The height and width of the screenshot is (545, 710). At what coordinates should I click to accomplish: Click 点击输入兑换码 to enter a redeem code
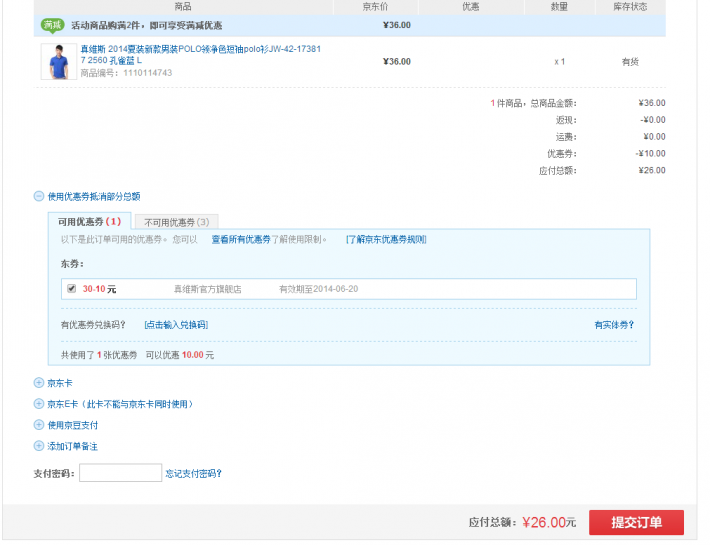(x=176, y=325)
